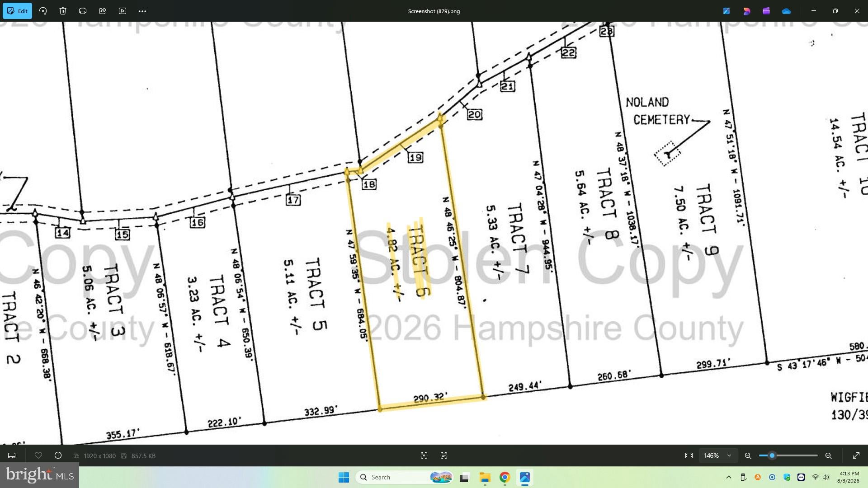Open the 146% zoom level dropdown

coord(717,455)
